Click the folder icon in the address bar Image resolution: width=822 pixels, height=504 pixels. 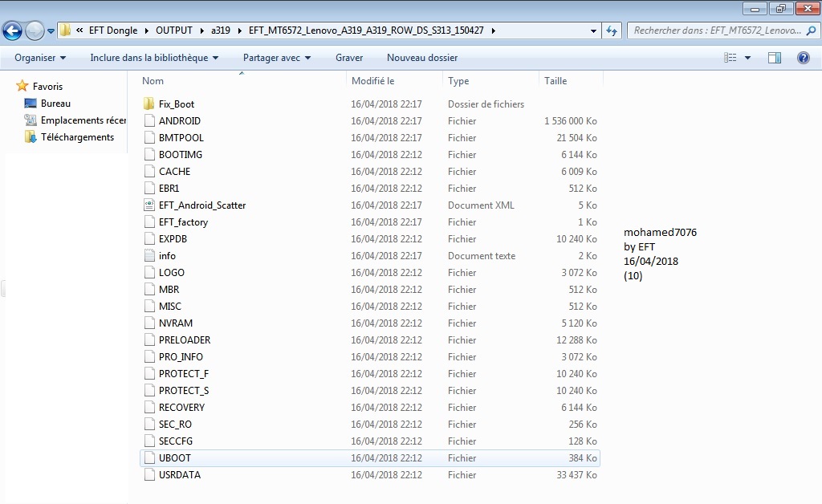pyautogui.click(x=65, y=30)
